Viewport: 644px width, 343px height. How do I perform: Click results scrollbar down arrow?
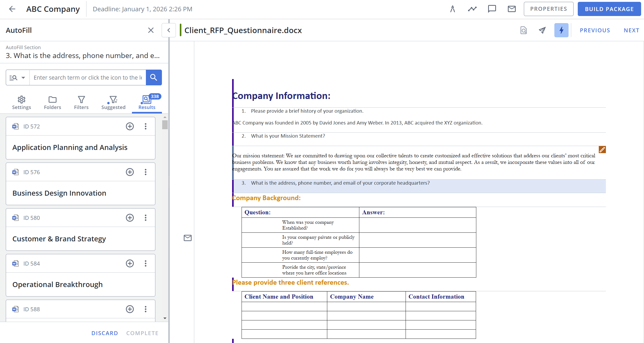(165, 318)
